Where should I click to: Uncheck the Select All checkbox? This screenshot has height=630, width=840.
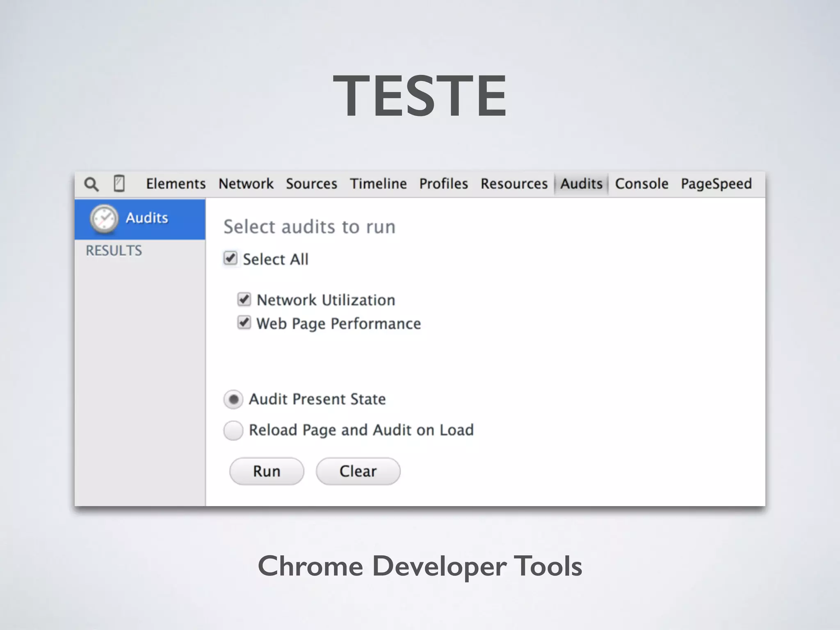[231, 258]
